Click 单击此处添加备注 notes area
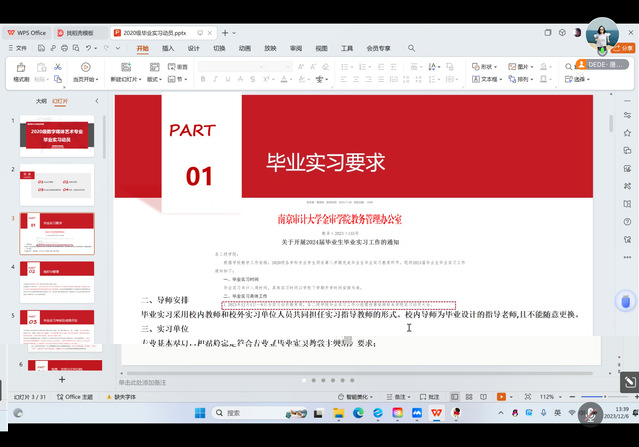 145,382
